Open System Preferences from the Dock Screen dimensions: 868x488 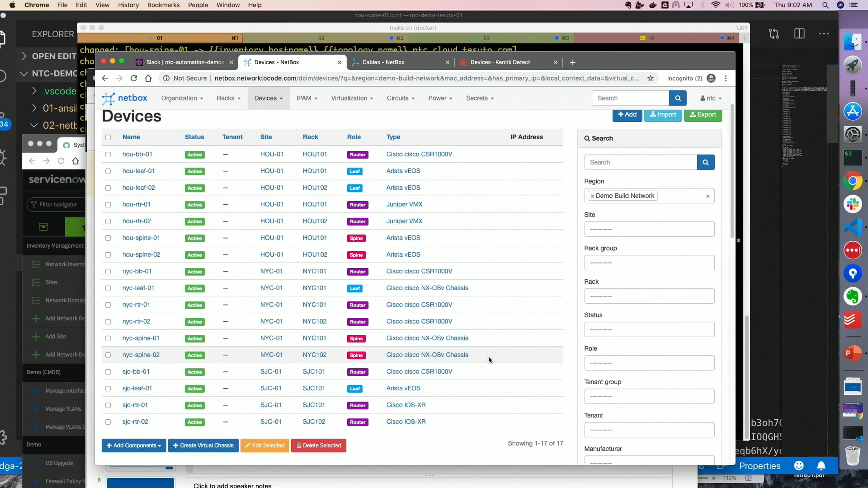(x=852, y=134)
